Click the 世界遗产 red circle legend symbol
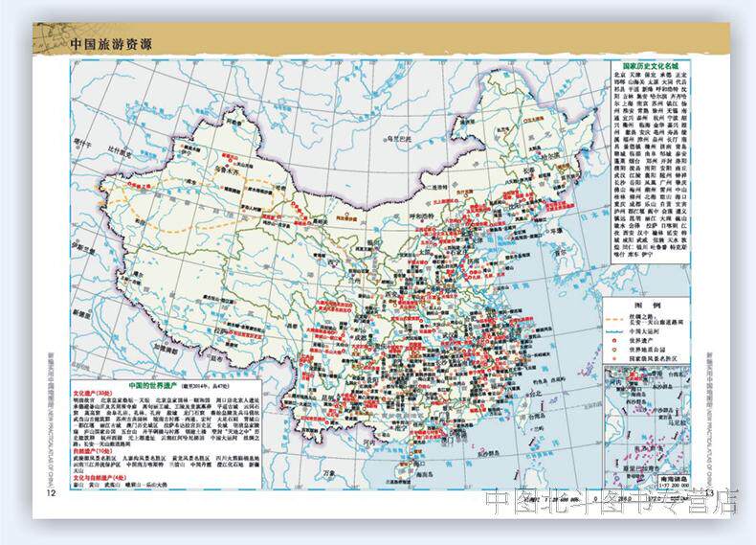 pyautogui.click(x=613, y=341)
